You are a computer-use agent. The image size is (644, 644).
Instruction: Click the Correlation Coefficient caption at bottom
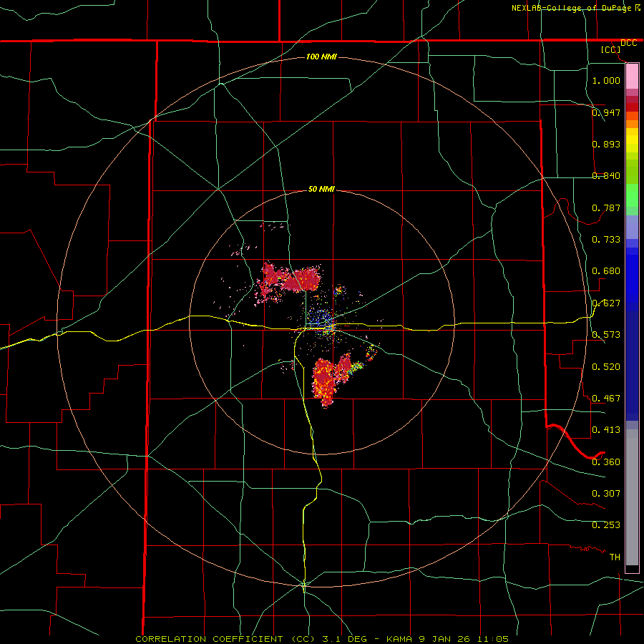322,639
